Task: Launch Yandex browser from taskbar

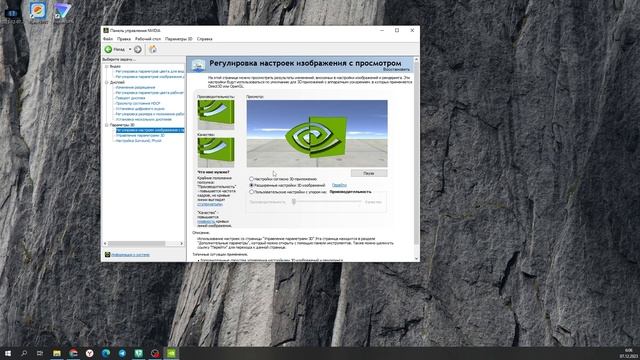Action: pyautogui.click(x=89, y=353)
